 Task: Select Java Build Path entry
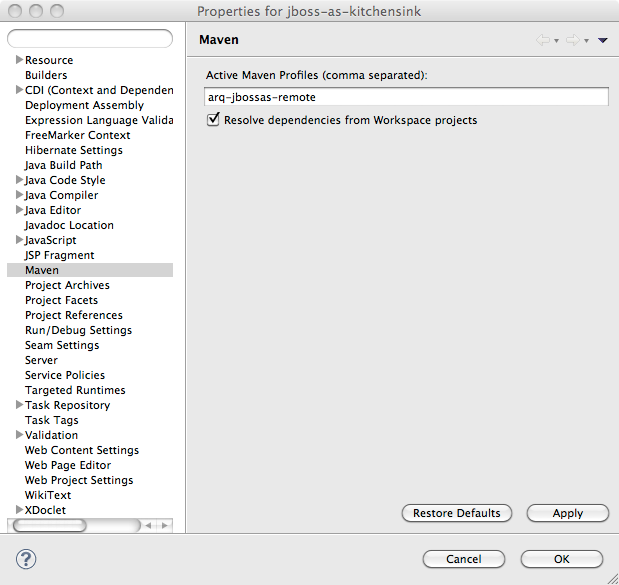click(64, 165)
